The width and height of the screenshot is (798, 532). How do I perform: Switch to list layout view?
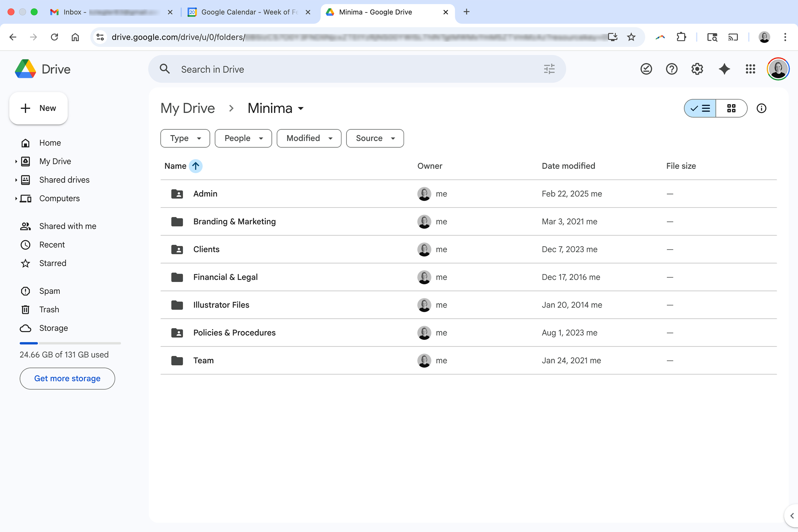click(x=700, y=108)
